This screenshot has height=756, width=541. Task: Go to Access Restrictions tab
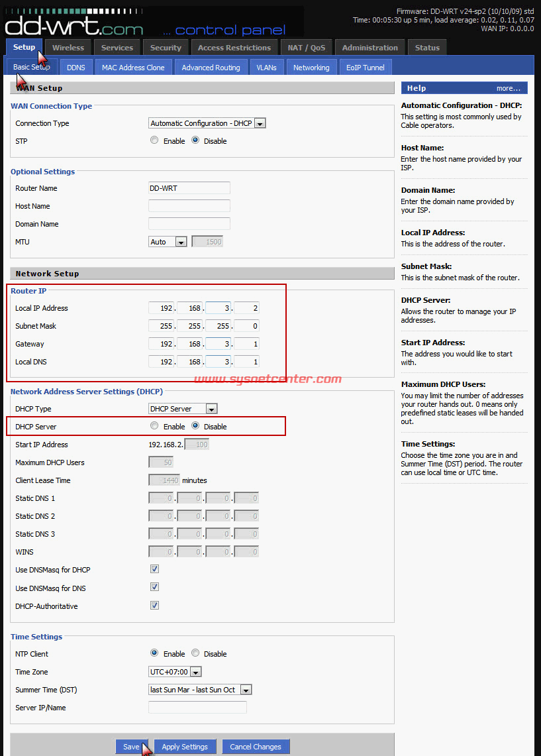[234, 48]
